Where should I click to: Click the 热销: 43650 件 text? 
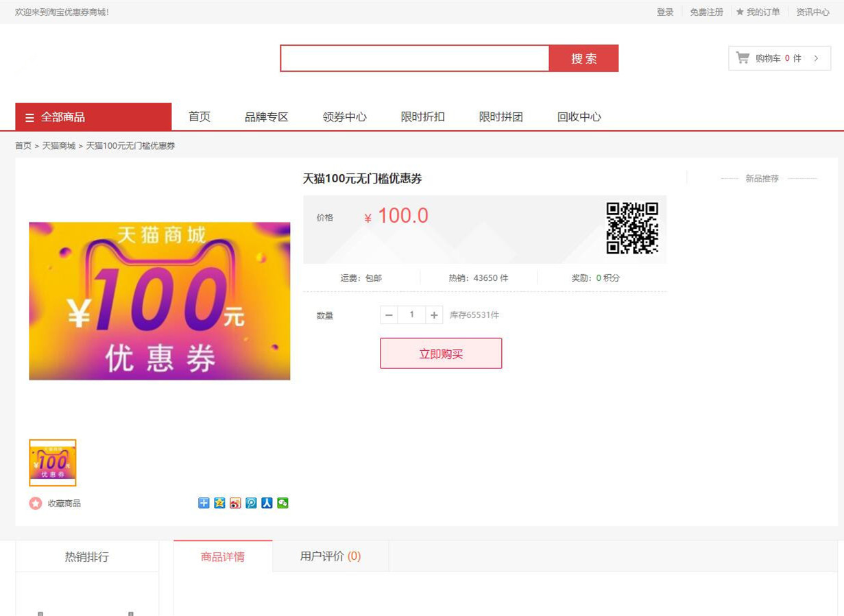479,278
